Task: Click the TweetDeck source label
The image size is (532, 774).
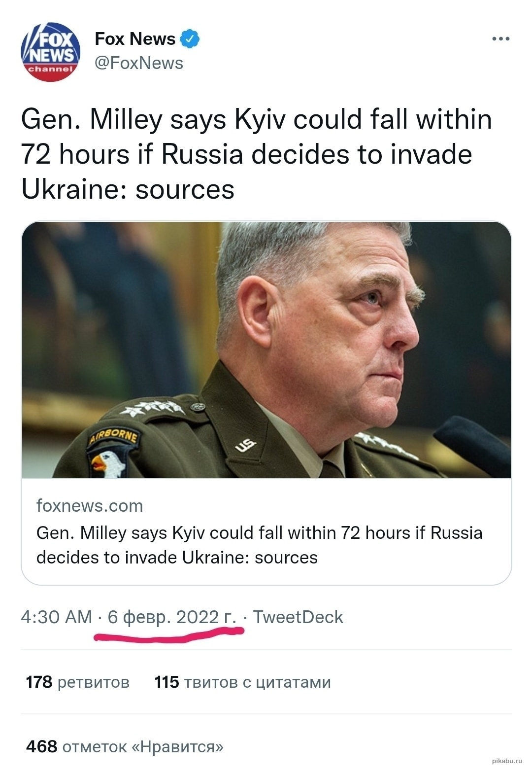Action: [298, 617]
